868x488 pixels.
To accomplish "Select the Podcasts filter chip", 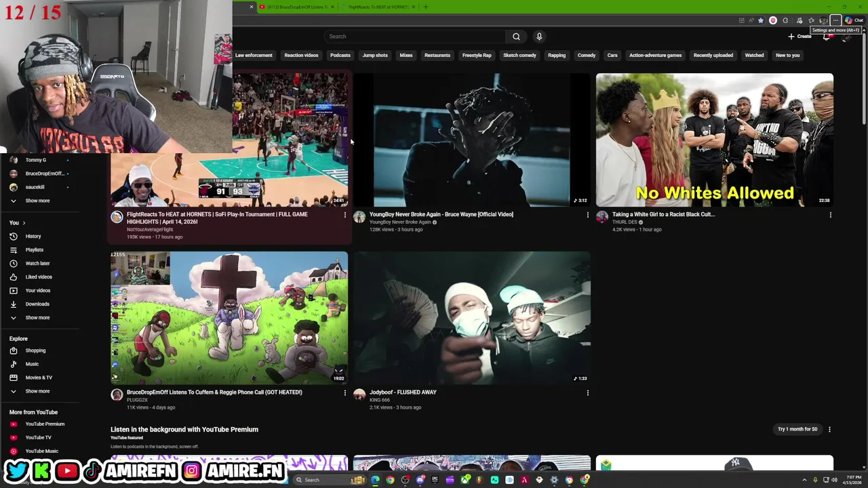I will (340, 56).
